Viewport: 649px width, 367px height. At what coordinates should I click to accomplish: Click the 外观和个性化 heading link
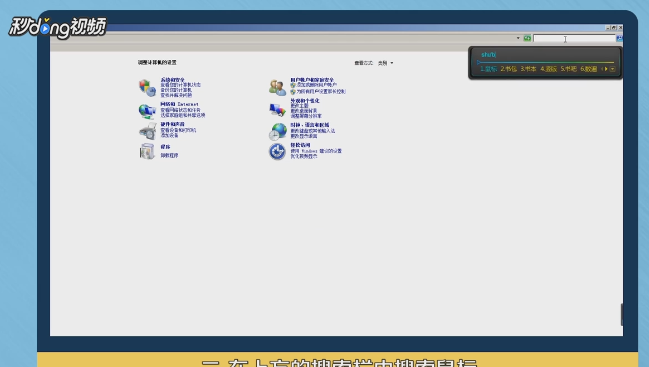(x=305, y=101)
